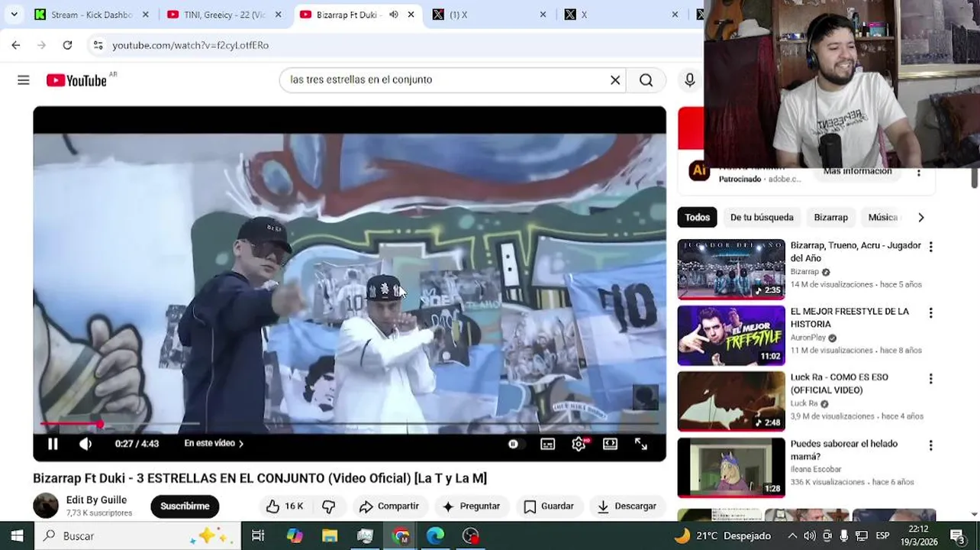
Task: Go to the YouTube home logo
Action: (76, 80)
